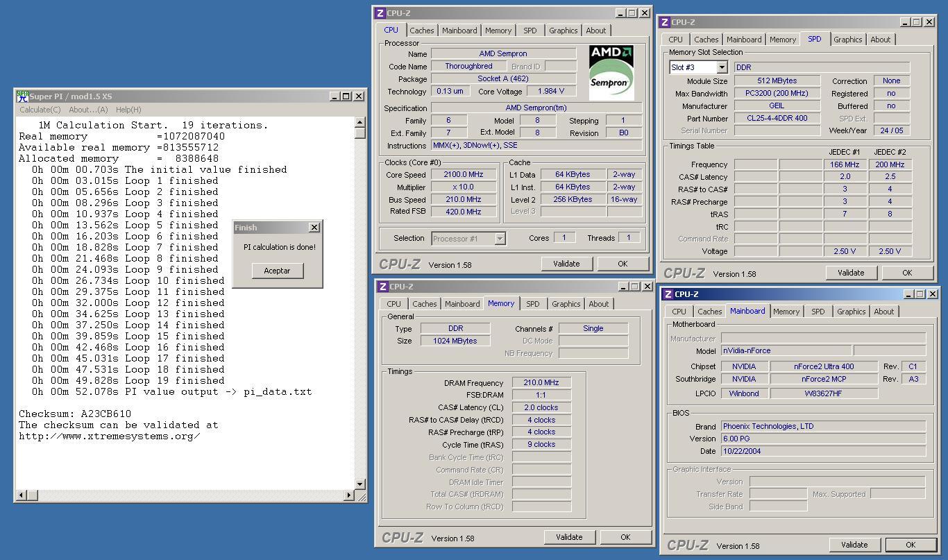
Task: Click the FSB:DRAM 1:1 field
Action: 541,395
